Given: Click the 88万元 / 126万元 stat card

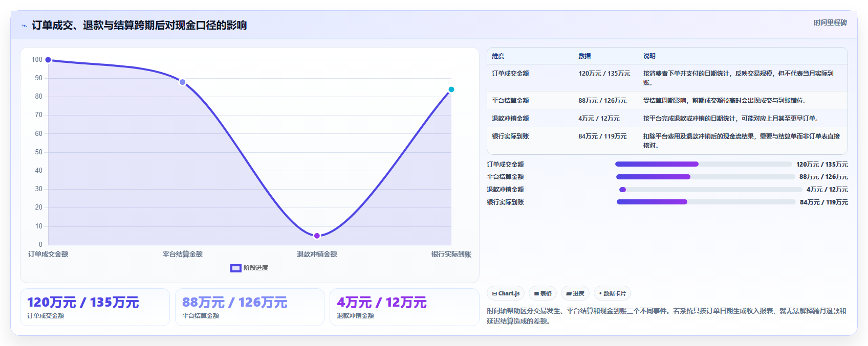Looking at the screenshot, I should [250, 307].
